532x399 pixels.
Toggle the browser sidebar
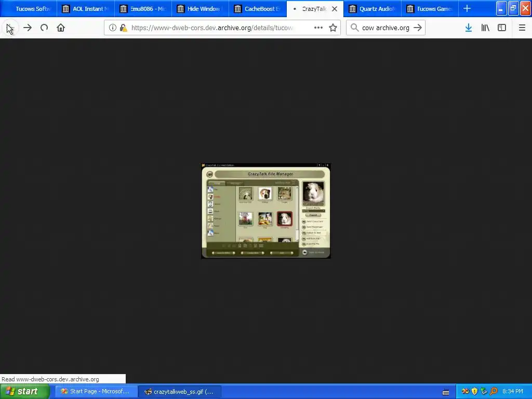(502, 28)
